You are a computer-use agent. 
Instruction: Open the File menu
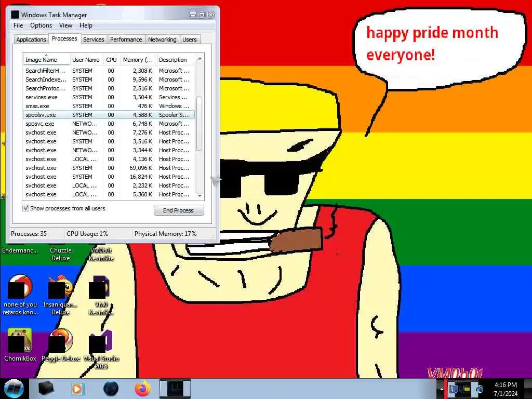18,25
